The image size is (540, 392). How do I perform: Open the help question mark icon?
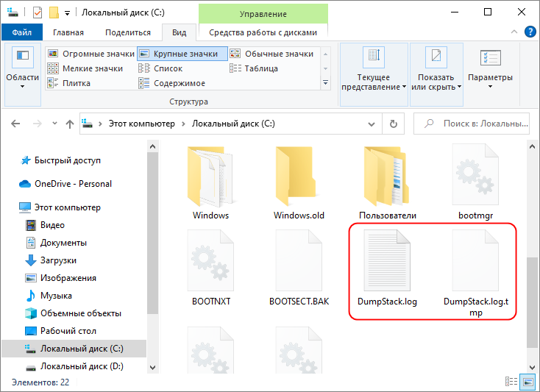[x=530, y=32]
